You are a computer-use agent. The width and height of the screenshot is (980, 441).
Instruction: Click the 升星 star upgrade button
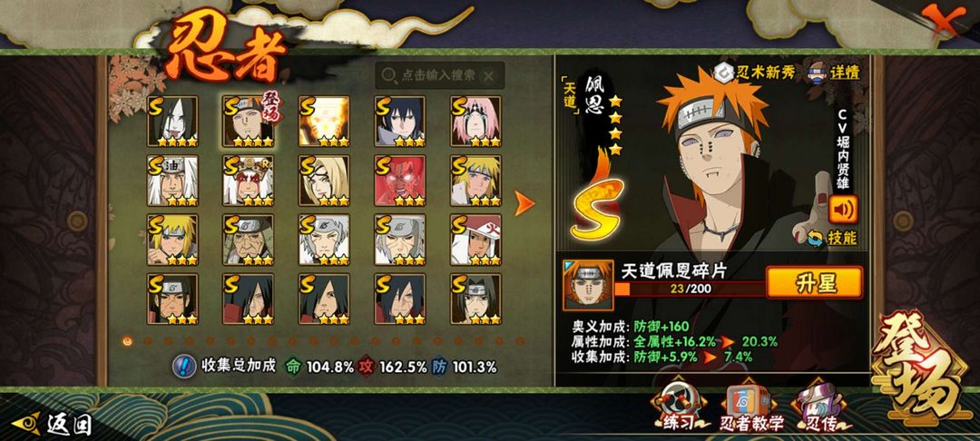coord(814,283)
